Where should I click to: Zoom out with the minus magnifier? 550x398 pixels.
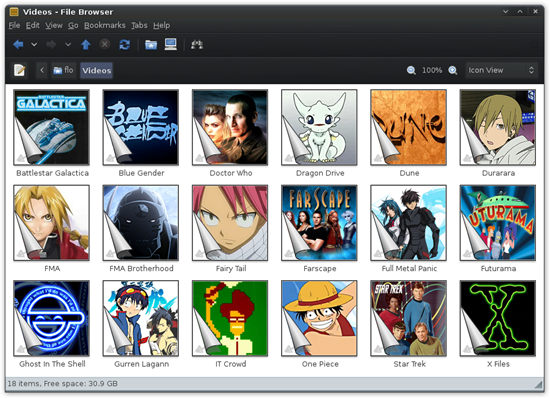[411, 70]
